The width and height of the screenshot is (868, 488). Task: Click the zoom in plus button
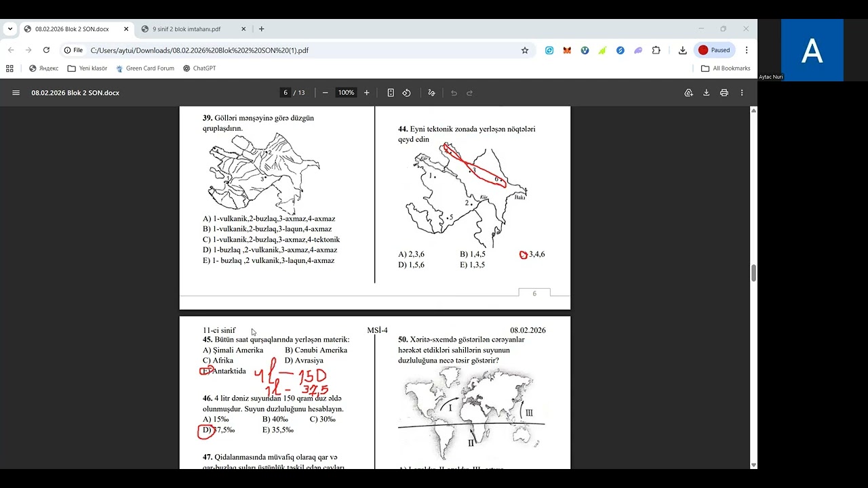pos(367,93)
